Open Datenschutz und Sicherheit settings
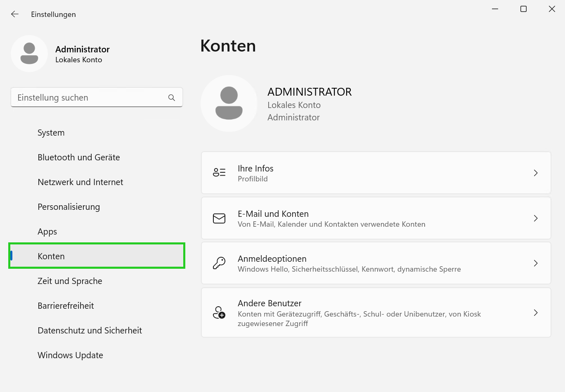This screenshot has height=392, width=565. [90, 330]
